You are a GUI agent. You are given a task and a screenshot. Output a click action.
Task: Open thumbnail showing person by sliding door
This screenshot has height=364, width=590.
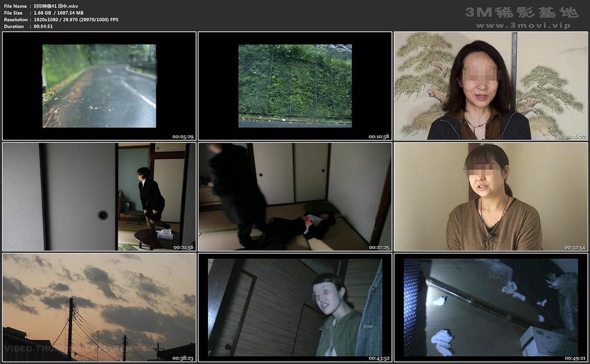pos(99,196)
